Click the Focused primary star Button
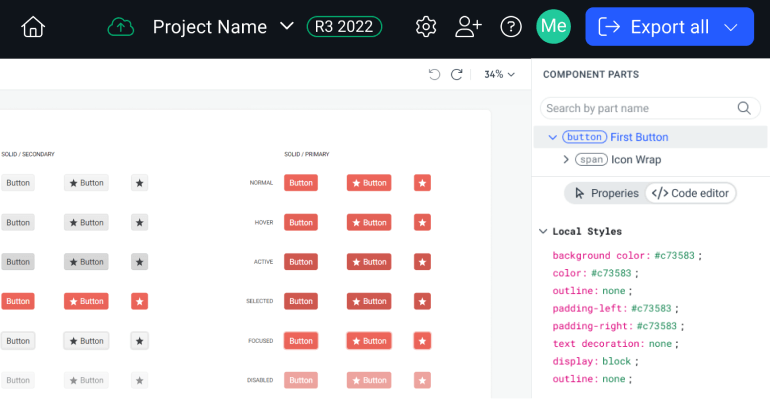770x399 pixels. point(369,341)
